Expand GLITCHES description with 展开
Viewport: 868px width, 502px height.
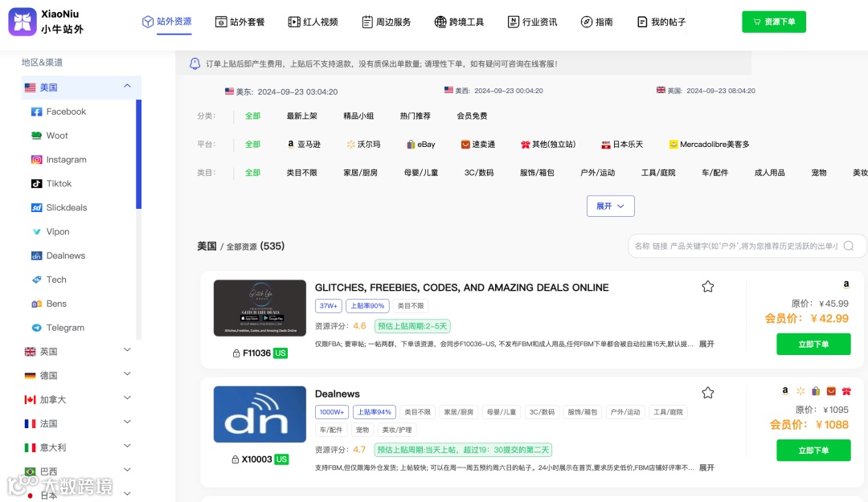tap(706, 344)
